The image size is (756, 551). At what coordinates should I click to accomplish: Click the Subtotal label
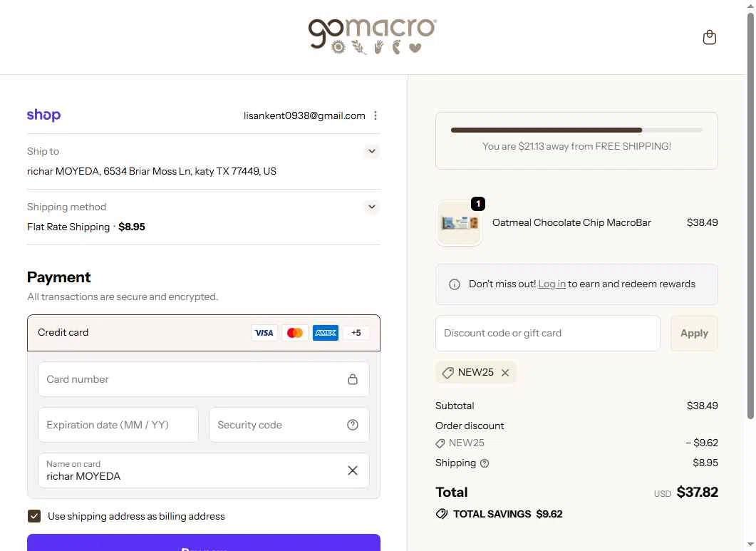click(455, 406)
